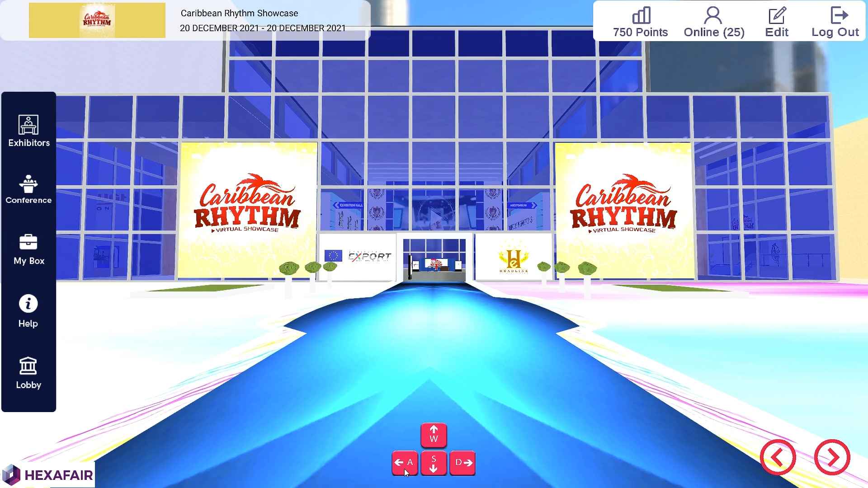This screenshot has width=868, height=488.
Task: Access Help menu
Action: tap(28, 310)
